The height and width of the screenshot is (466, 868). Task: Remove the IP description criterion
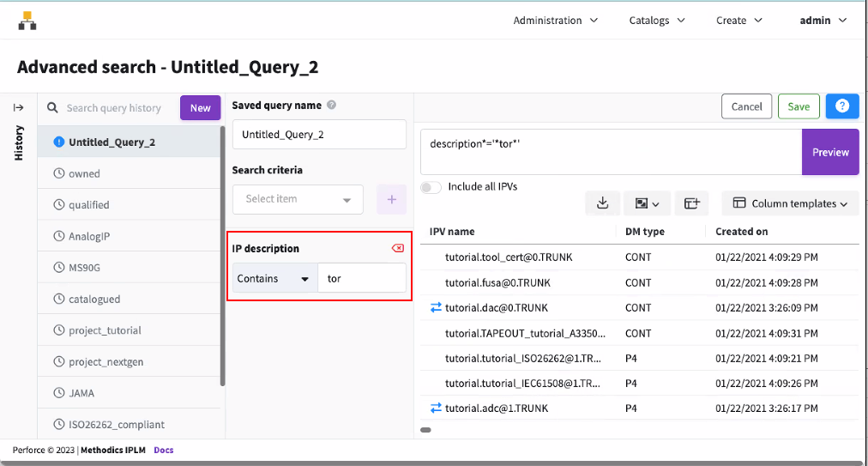397,249
